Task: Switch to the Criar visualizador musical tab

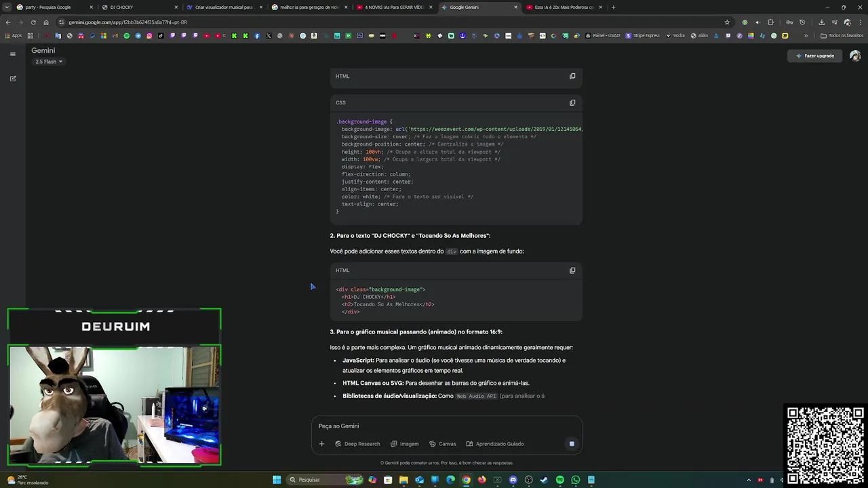Action: [224, 7]
